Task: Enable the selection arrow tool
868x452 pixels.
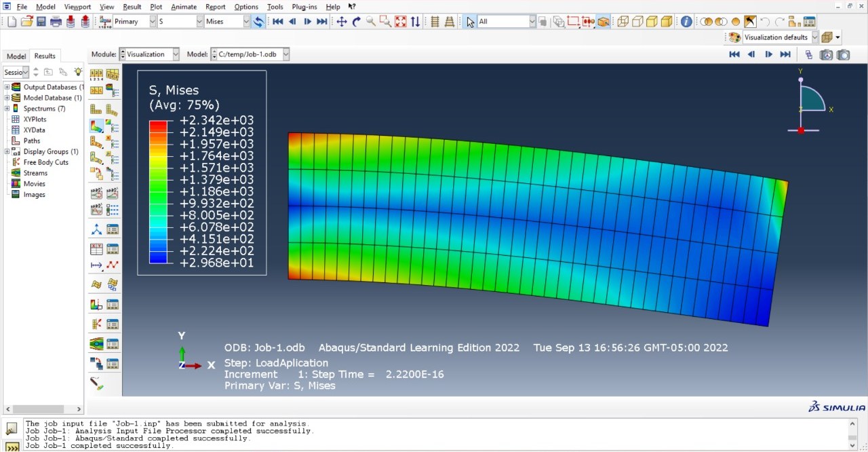Action: 471,22
